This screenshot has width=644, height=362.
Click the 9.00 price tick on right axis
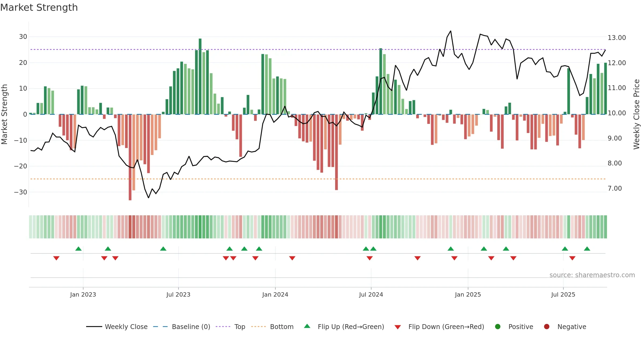[x=615, y=138]
